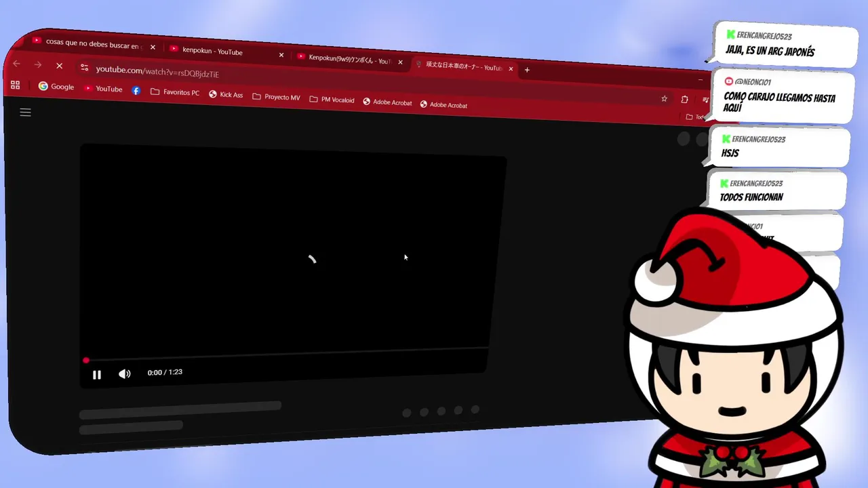Click the video progress bar

point(287,355)
